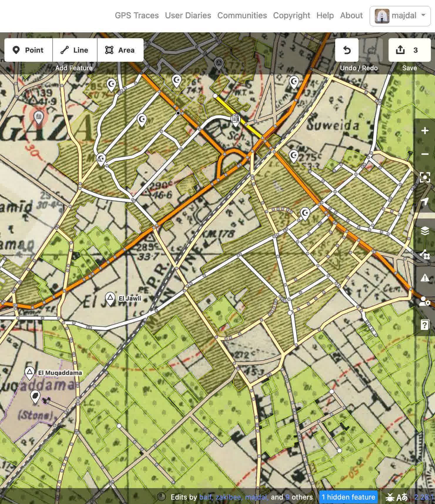Choose the Line drawing tool
This screenshot has width=435, height=504.
75,50
